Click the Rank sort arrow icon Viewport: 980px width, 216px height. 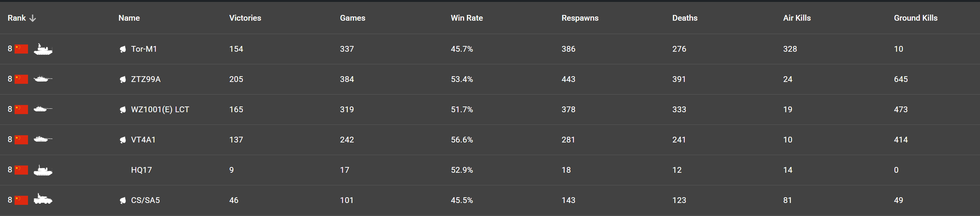[x=33, y=18]
